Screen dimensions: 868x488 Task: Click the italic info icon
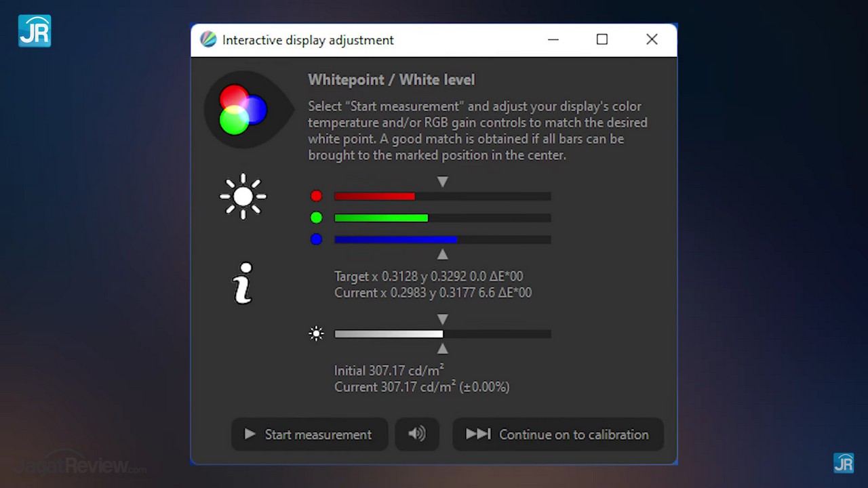(x=243, y=283)
